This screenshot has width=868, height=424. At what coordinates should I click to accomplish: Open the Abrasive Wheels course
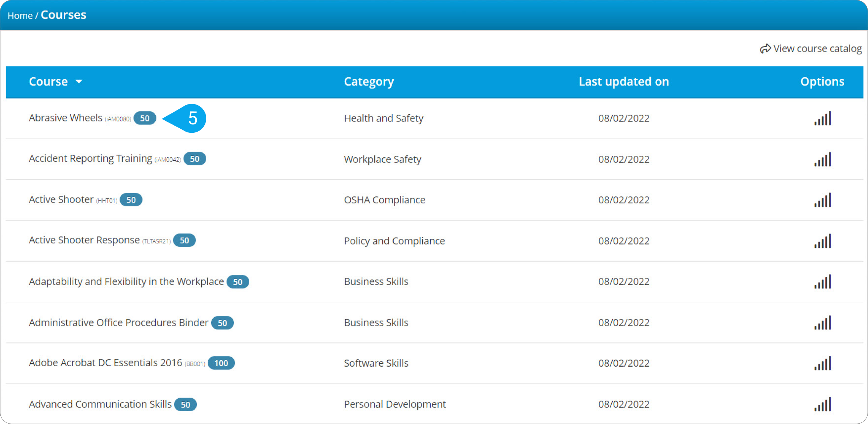click(x=66, y=118)
